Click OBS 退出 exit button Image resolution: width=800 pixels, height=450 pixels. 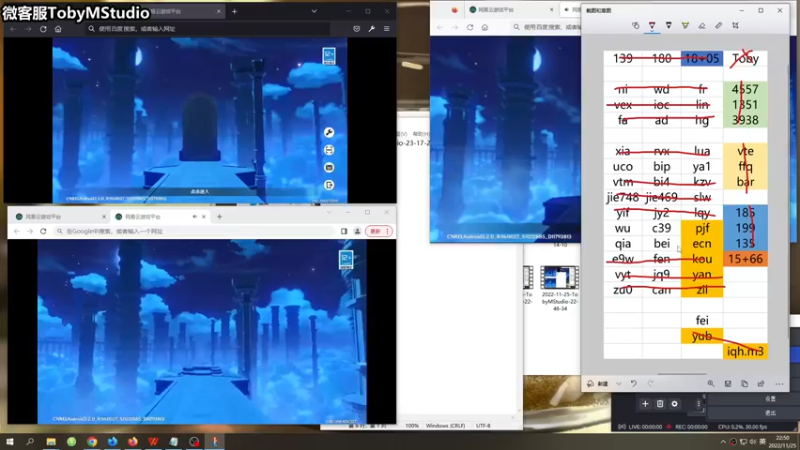[x=770, y=413]
